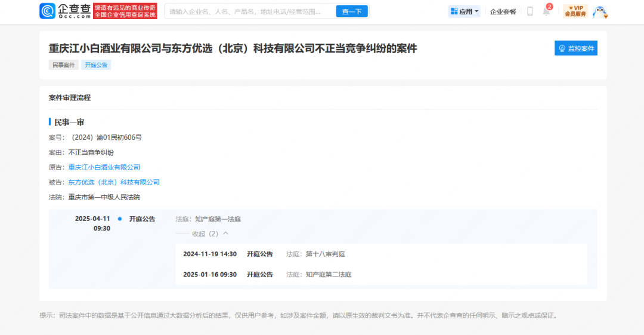Open the mobile phone app icon
The image size is (644, 335).
click(530, 11)
